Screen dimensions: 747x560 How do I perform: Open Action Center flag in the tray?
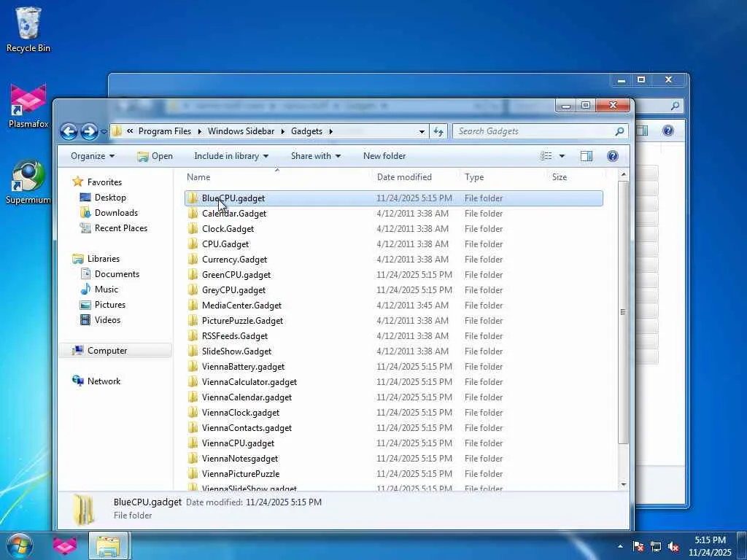click(x=638, y=547)
